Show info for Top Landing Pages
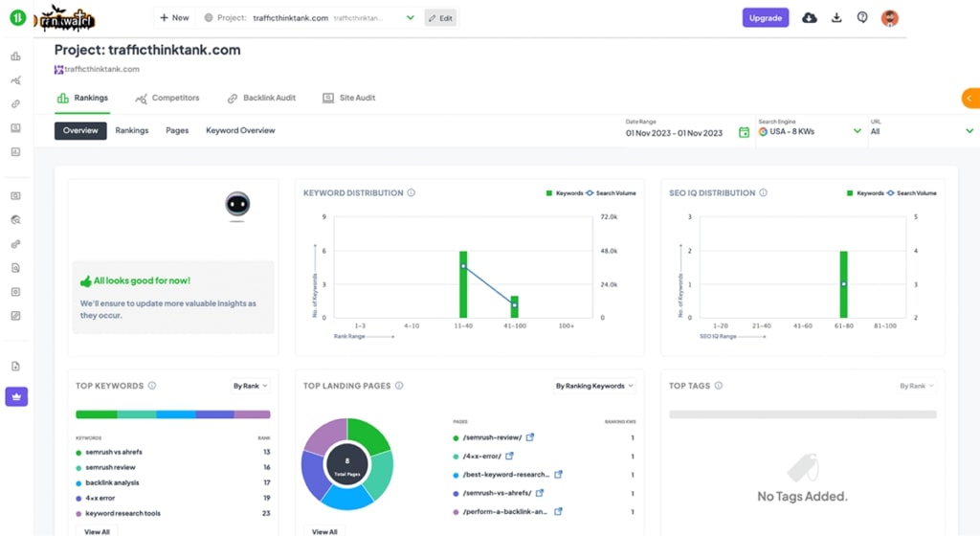The height and width of the screenshot is (536, 980). (399, 386)
